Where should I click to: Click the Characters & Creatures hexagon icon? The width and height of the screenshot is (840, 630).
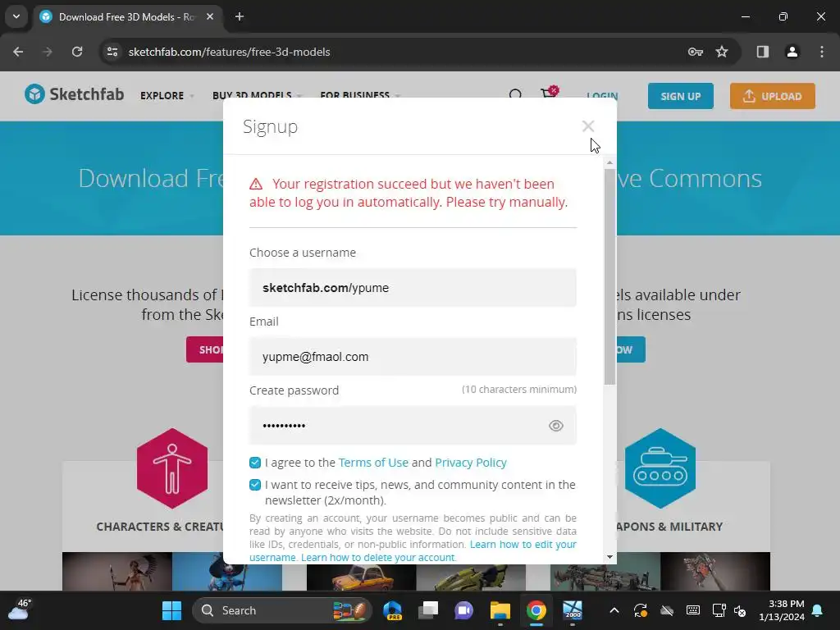172,468
